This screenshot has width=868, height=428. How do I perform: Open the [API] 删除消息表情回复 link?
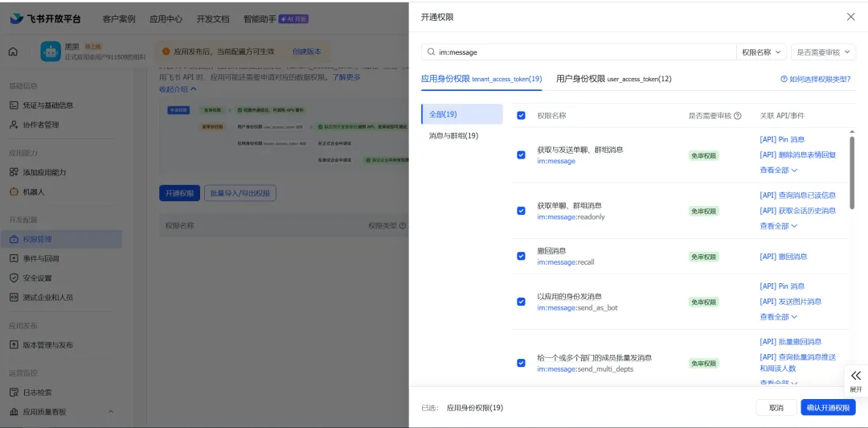click(x=798, y=154)
